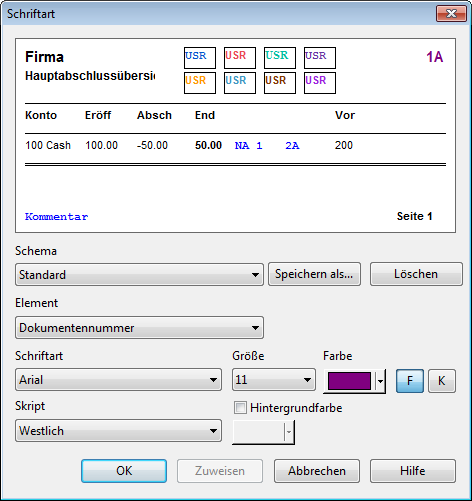Click the Vor column header in preview

click(x=345, y=115)
